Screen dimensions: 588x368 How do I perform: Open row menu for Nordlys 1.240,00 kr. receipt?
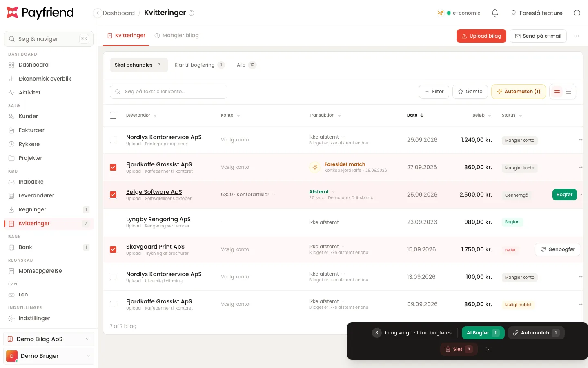tap(581, 140)
